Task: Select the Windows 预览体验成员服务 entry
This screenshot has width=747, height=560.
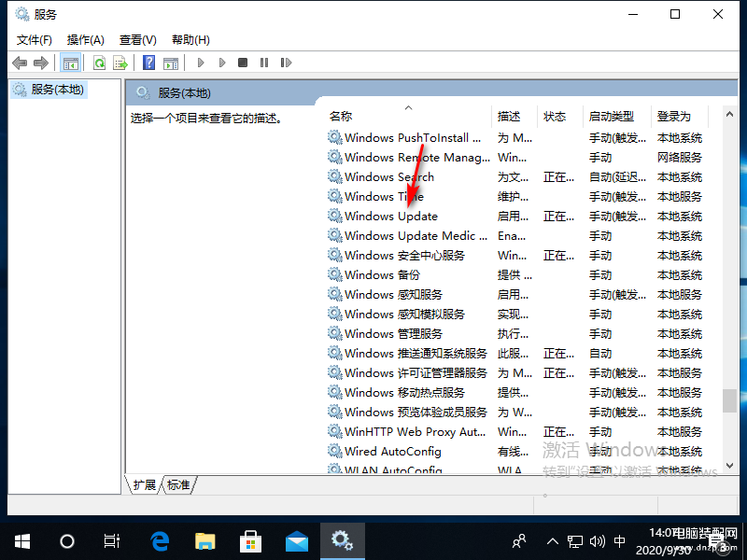Action: [517, 412]
